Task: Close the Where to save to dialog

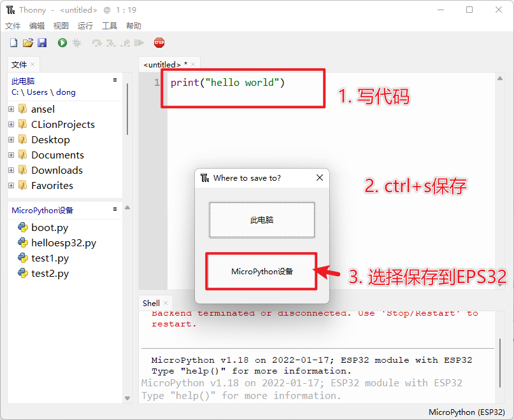Action: [320, 178]
